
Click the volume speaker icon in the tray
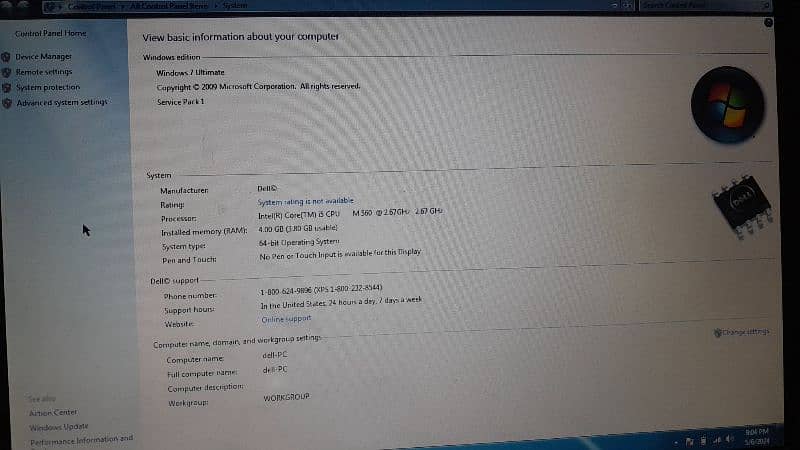pyautogui.click(x=730, y=439)
